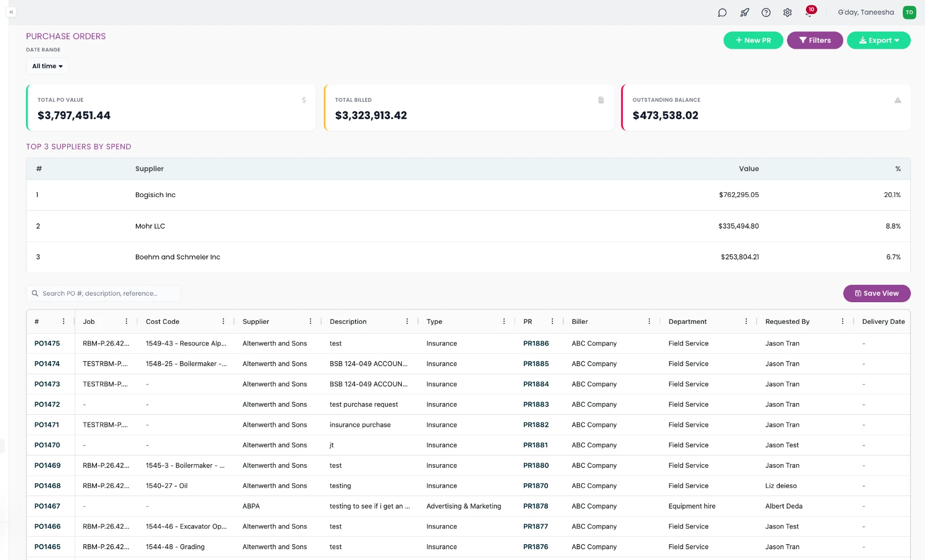Click the Equipment hire department cell
The height and width of the screenshot is (560, 925).
coord(692,506)
